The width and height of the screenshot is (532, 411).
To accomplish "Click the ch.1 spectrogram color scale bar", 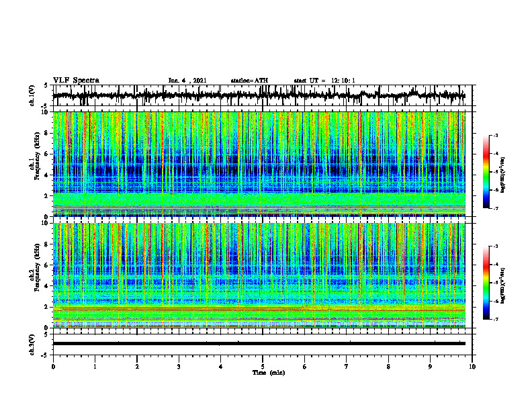I will 486,172.
